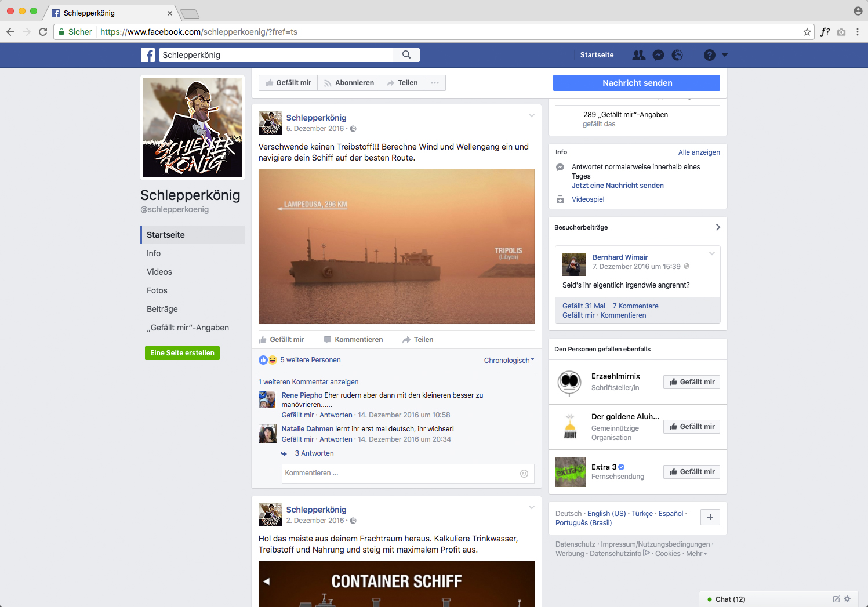This screenshot has height=607, width=868.
Task: Click the f? extension icon
Action: (x=825, y=32)
